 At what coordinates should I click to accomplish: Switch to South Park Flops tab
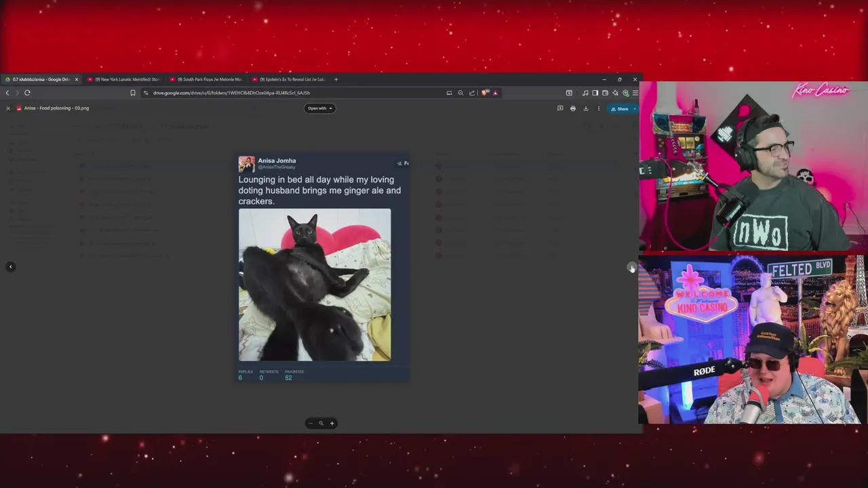coord(207,79)
